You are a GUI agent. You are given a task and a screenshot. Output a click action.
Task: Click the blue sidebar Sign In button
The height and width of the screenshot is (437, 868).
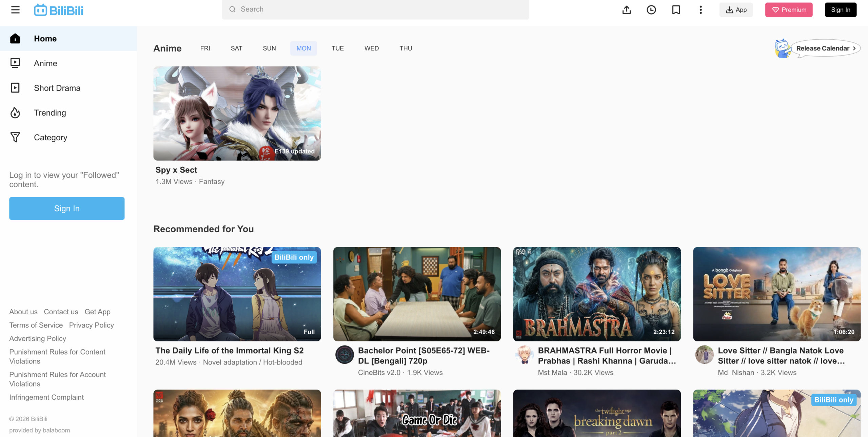coord(67,208)
